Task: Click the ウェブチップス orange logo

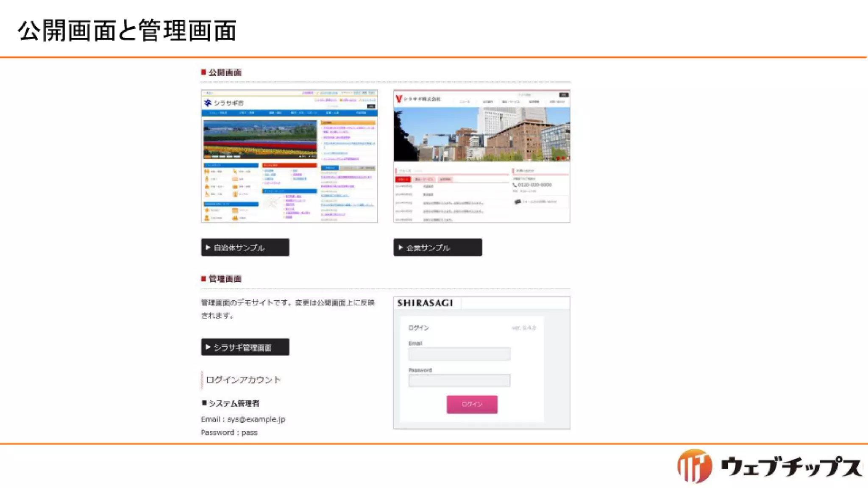Action: (x=694, y=466)
